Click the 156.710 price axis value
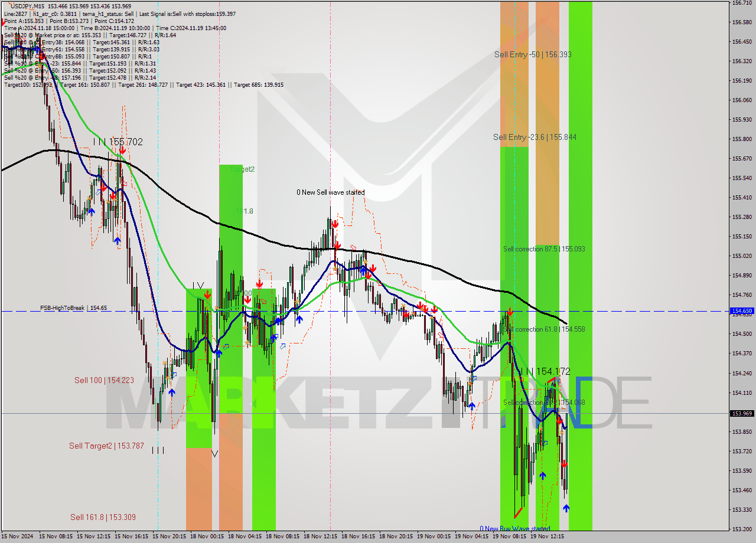The height and width of the screenshot is (543, 756). (742, 3)
